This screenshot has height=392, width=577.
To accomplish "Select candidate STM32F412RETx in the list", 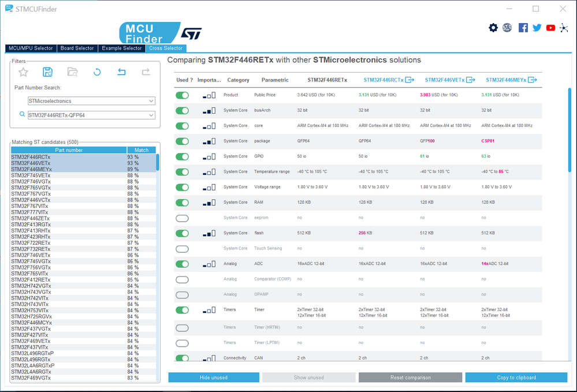I will tap(84, 280).
